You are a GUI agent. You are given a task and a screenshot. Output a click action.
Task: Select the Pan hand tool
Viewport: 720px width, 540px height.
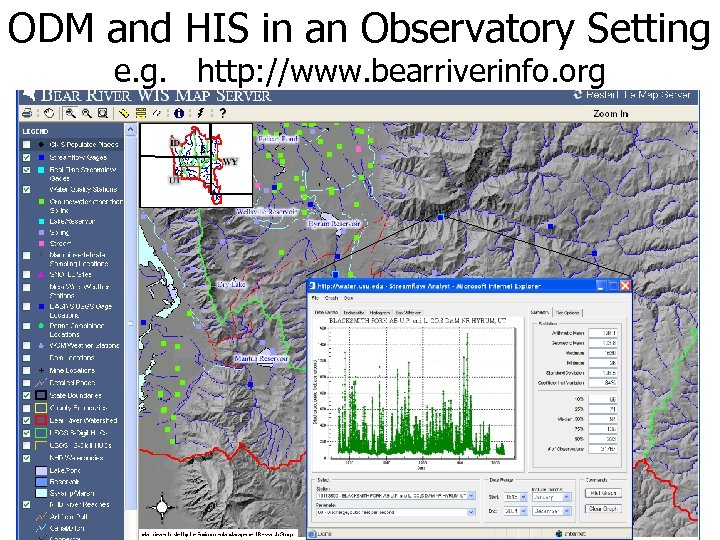[x=49, y=113]
